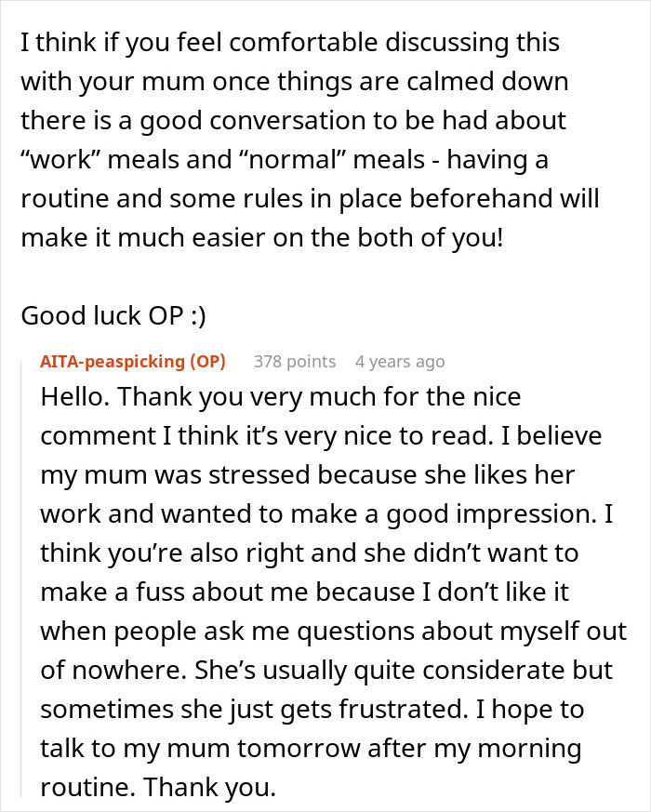Image resolution: width=651 pixels, height=812 pixels.
Task: Click the "Good luck OP :)" line
Action: coord(113,315)
